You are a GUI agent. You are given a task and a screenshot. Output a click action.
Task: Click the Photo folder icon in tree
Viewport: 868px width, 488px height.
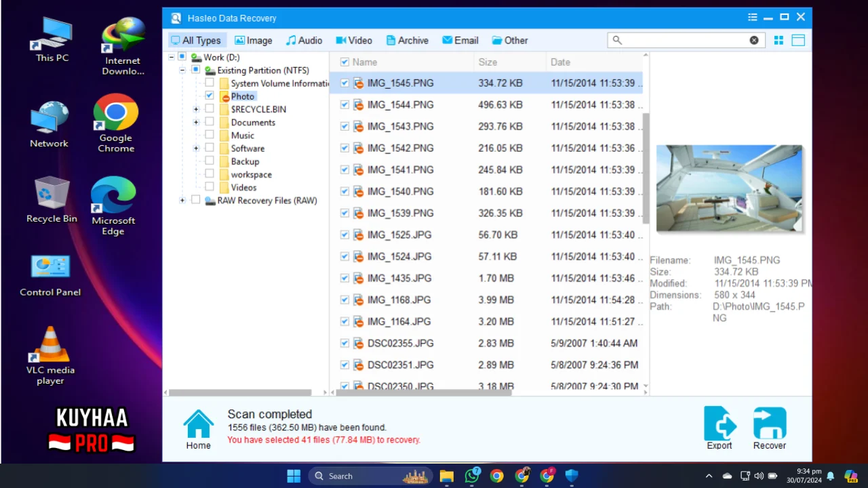click(224, 96)
